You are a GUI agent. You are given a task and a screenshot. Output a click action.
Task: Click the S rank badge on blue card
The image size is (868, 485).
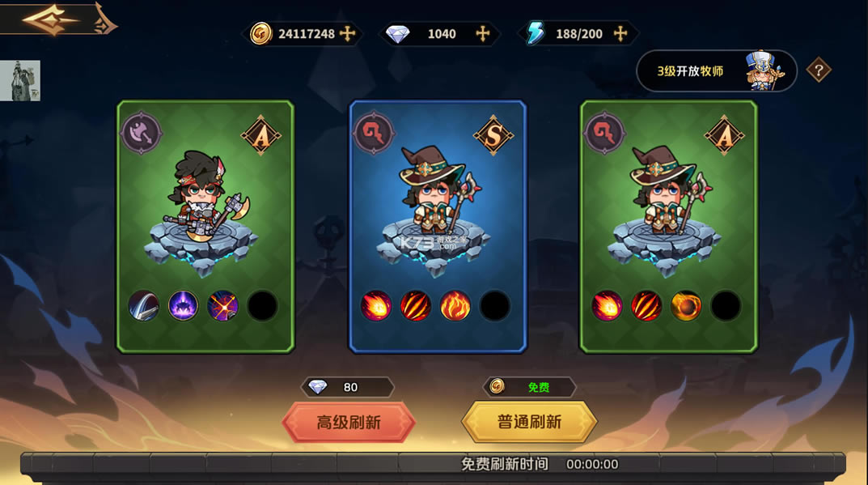point(493,135)
